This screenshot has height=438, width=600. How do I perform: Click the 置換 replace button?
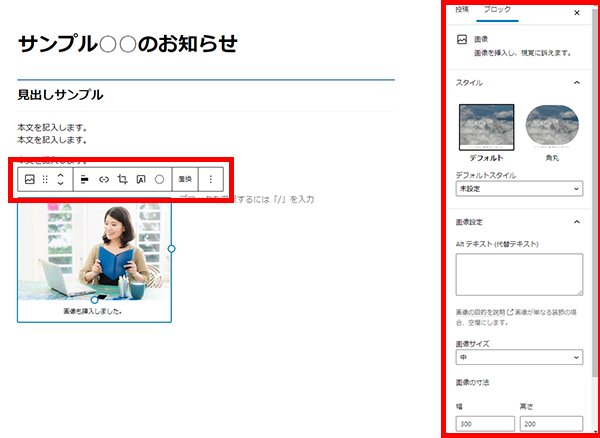(185, 180)
